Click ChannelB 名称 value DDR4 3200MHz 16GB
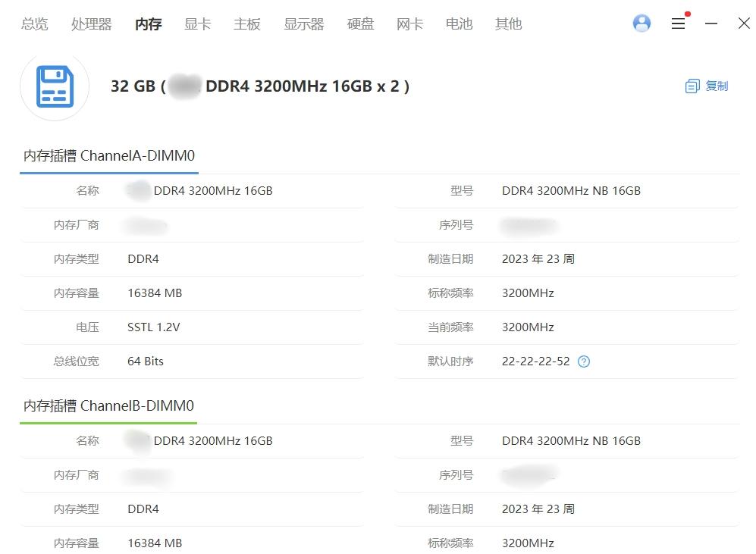The image size is (756, 554). [x=213, y=441]
